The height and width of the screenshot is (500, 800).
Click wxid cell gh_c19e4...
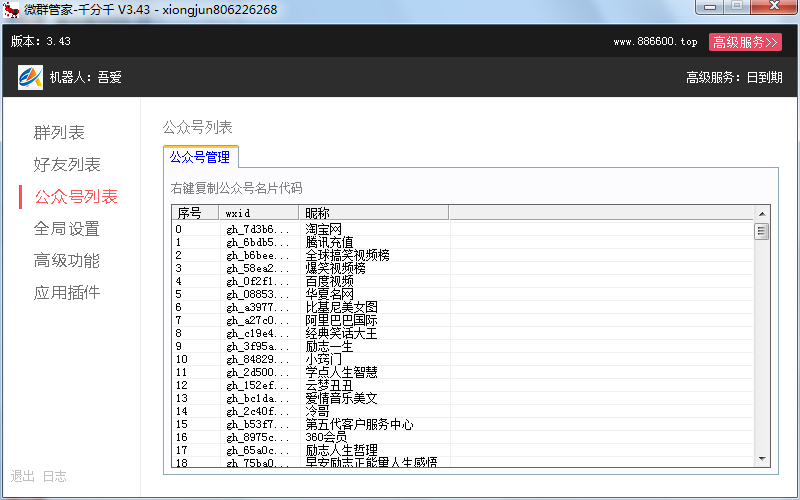point(258,334)
